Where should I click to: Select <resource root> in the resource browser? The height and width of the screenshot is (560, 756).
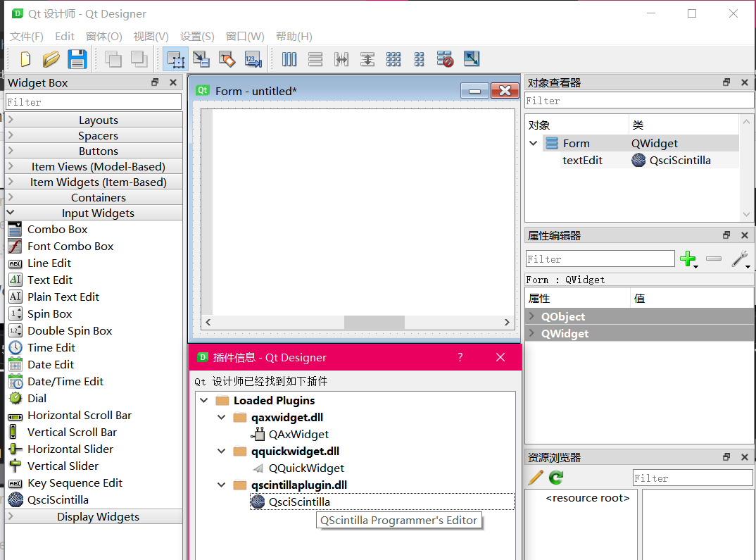coord(587,498)
